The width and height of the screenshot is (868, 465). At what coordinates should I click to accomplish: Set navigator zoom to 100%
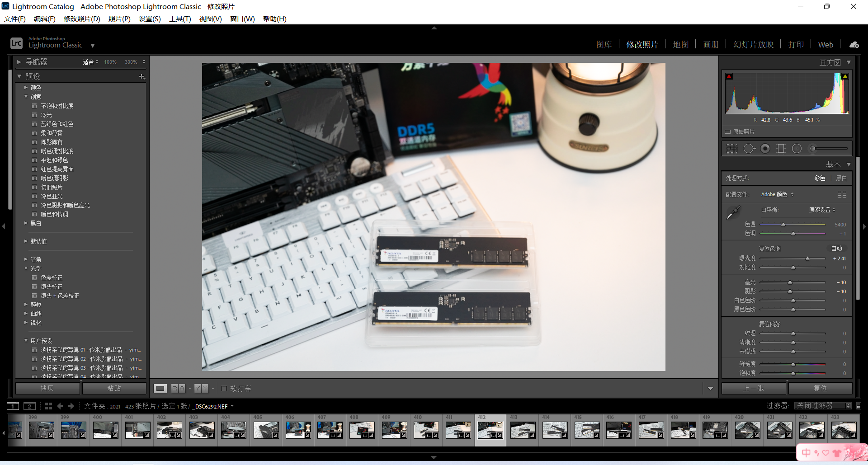[110, 62]
